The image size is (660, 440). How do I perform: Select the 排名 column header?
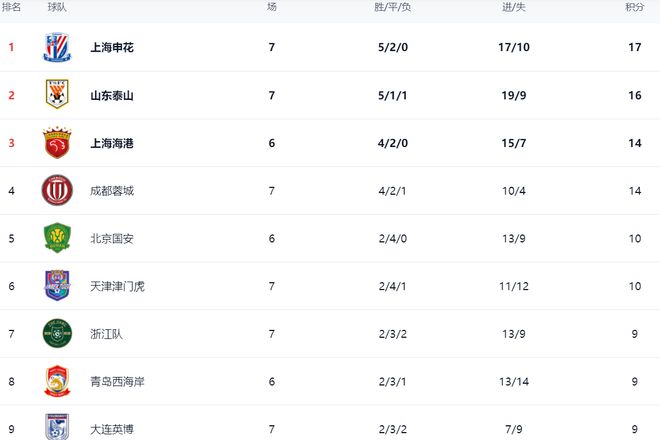pyautogui.click(x=11, y=7)
